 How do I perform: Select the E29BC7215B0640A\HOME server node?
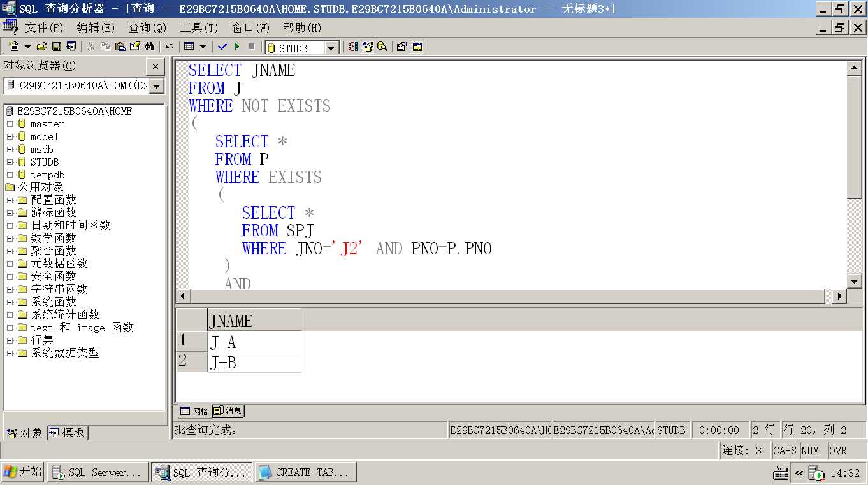[75, 111]
